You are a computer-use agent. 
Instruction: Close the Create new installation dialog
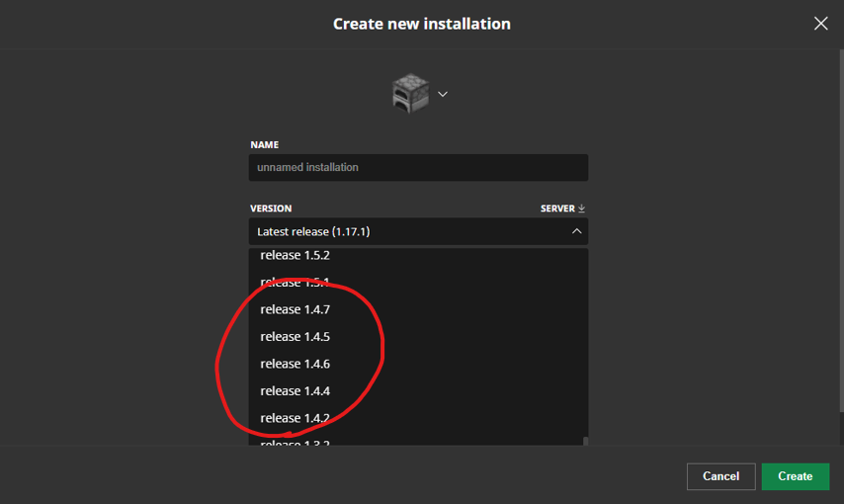[820, 23]
